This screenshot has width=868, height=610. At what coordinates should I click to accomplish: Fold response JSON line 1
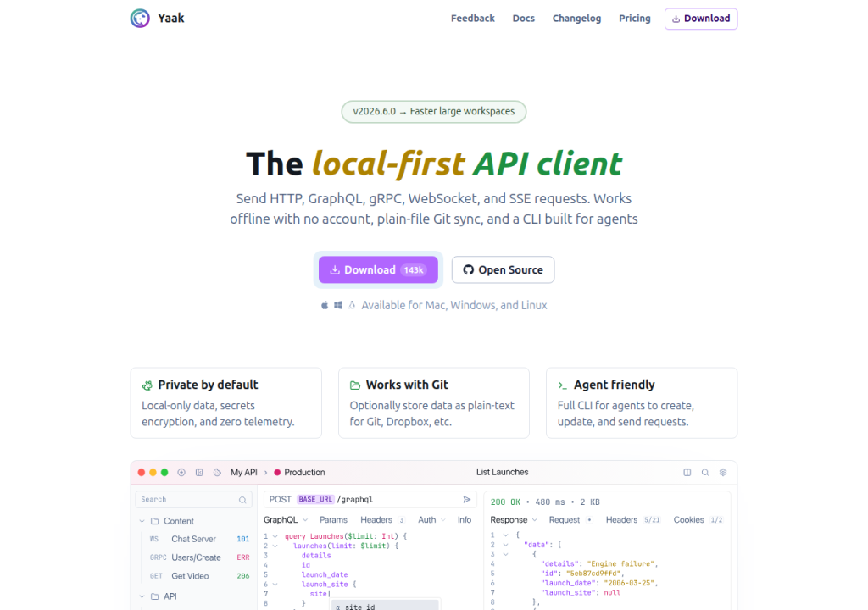[x=505, y=535]
